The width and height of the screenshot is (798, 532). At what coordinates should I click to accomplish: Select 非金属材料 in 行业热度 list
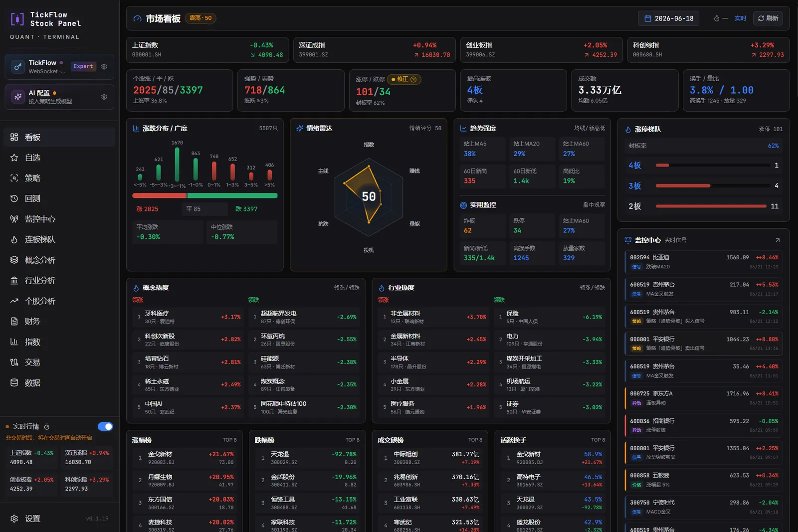pyautogui.click(x=433, y=317)
